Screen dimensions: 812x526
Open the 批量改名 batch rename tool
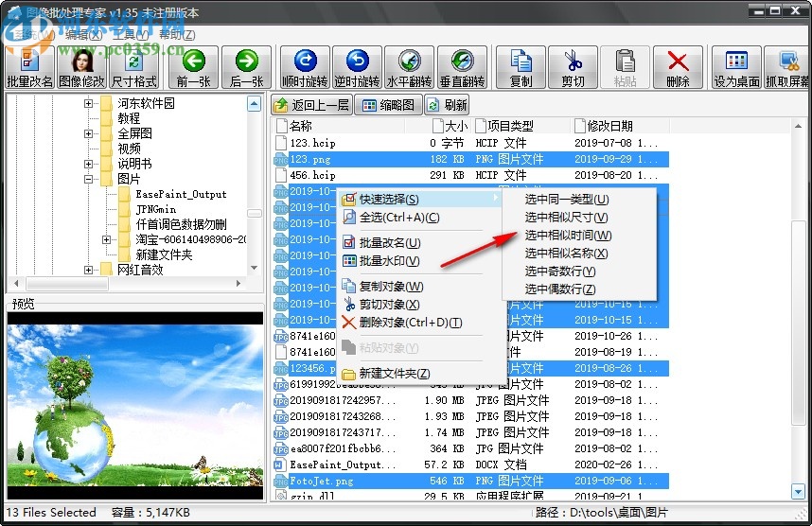[29, 68]
